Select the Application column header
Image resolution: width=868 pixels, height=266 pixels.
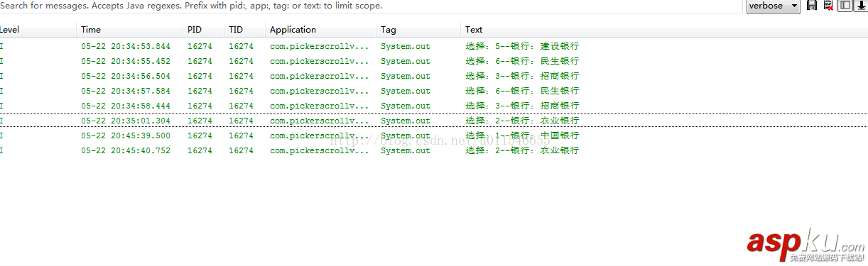320,30
